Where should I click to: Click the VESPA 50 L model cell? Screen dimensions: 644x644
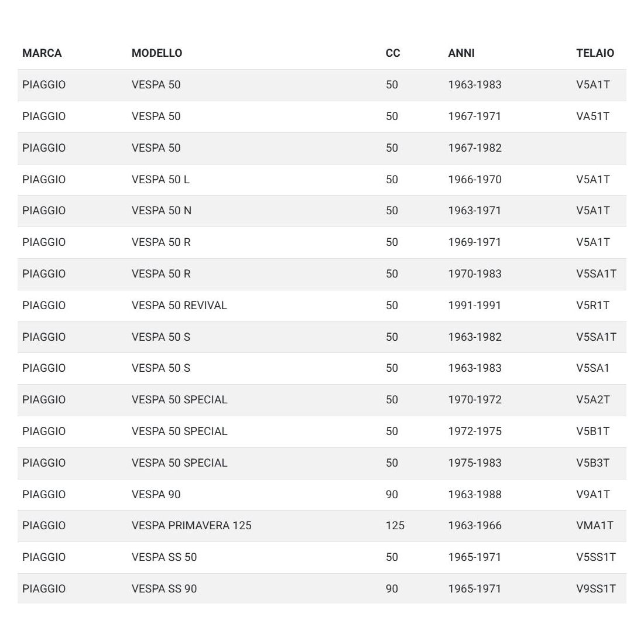[160, 180]
